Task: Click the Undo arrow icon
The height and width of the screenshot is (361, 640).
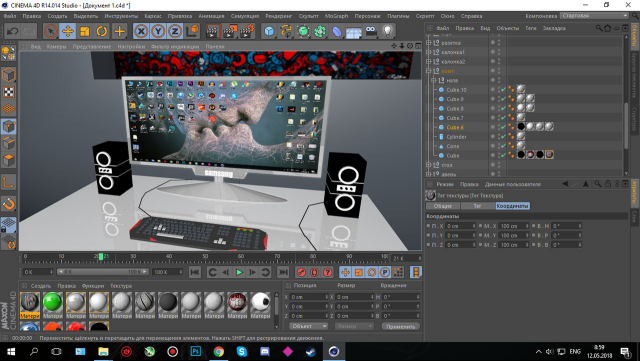Action: click(12, 31)
